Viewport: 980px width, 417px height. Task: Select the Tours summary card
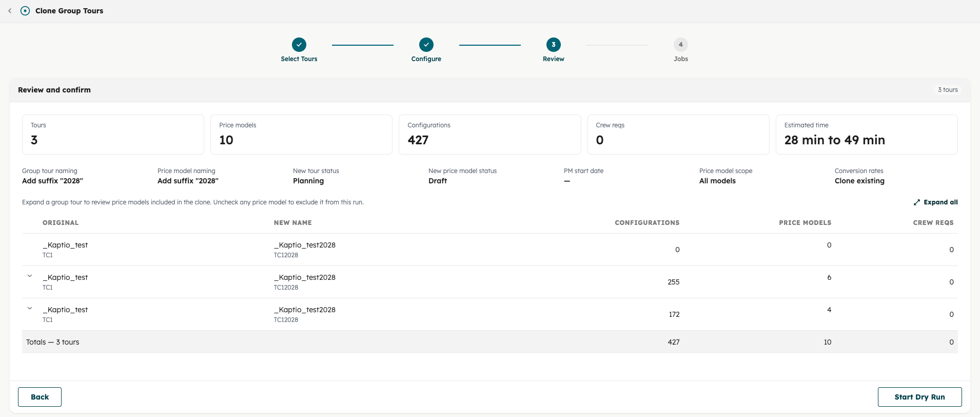coord(113,135)
